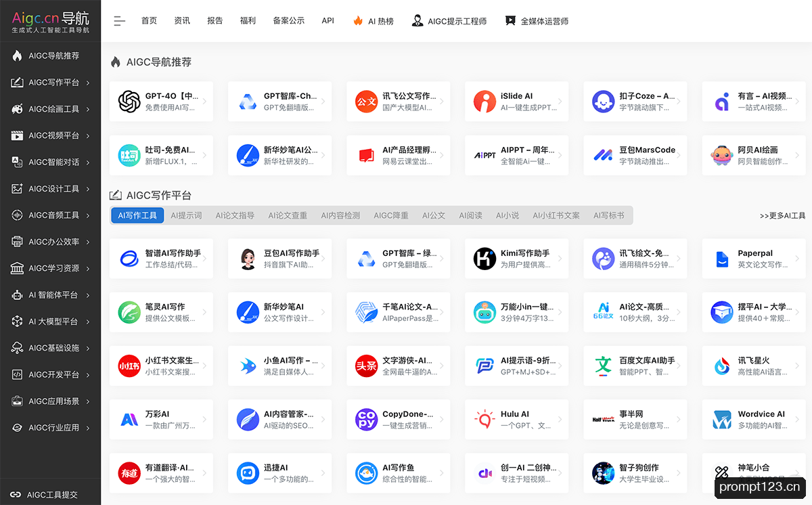Open the 首页 menu item
Viewport: 812px width, 505px height.
pyautogui.click(x=149, y=21)
